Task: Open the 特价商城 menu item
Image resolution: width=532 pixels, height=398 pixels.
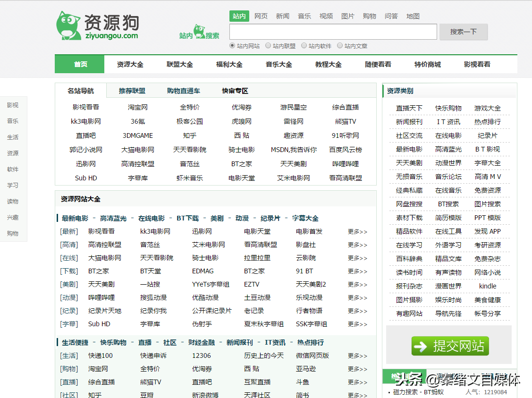Action: [x=427, y=64]
